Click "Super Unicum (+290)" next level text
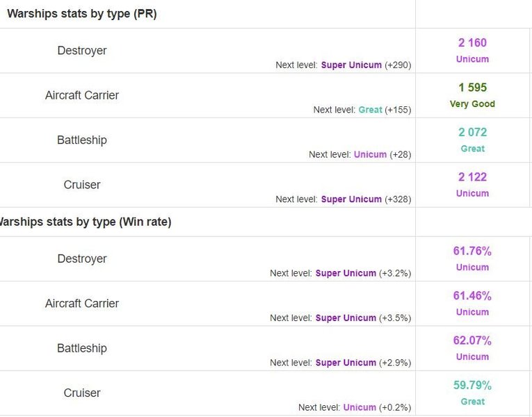 pos(366,65)
